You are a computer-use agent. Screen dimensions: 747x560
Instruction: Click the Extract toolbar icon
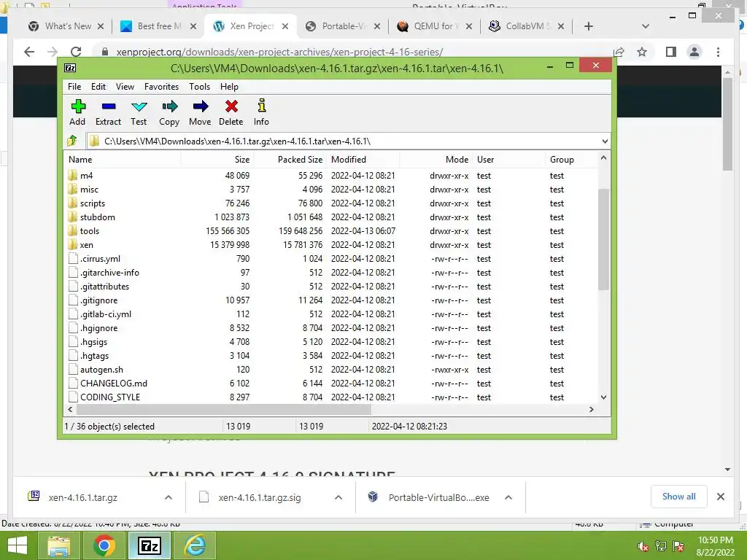pyautogui.click(x=109, y=106)
